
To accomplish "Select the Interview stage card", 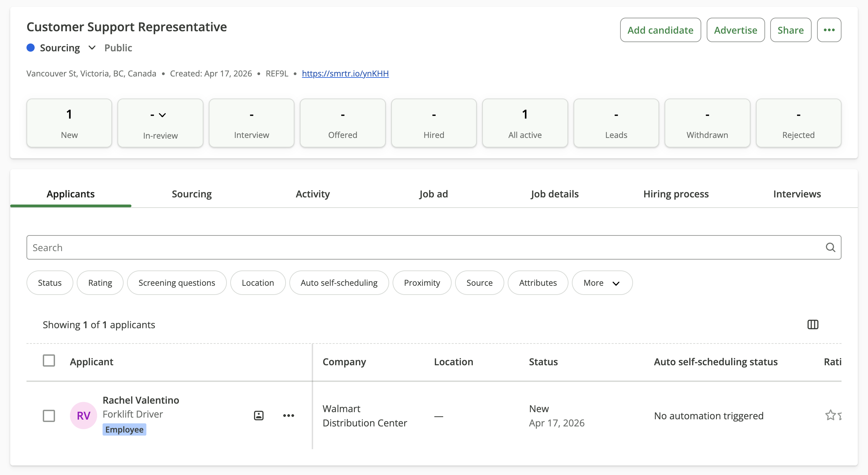I will point(252,123).
